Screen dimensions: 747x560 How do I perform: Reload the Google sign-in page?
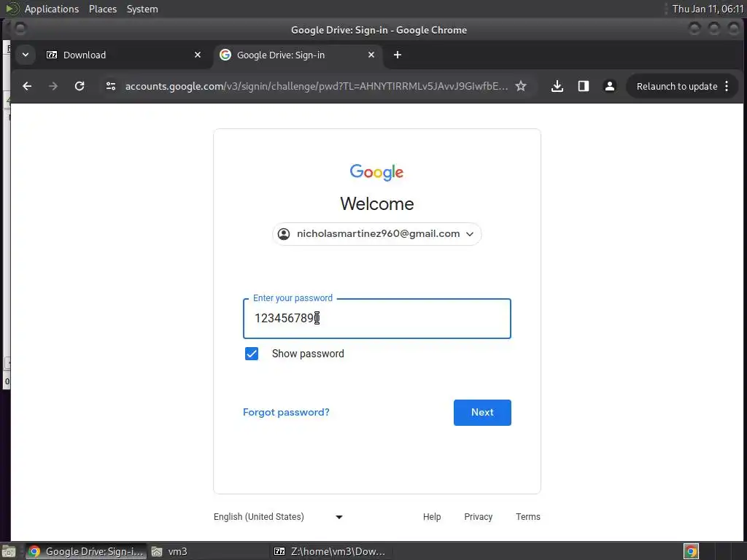(80, 86)
